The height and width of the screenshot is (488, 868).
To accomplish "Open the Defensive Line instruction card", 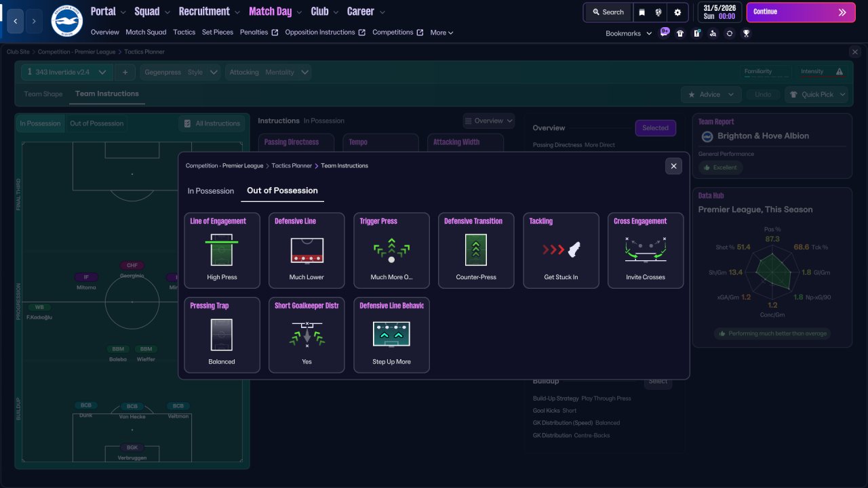I will (307, 251).
